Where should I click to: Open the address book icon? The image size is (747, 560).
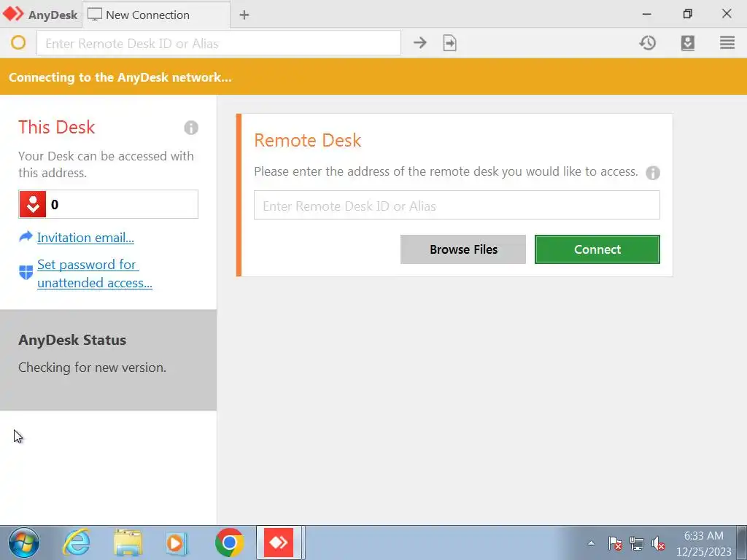(687, 43)
